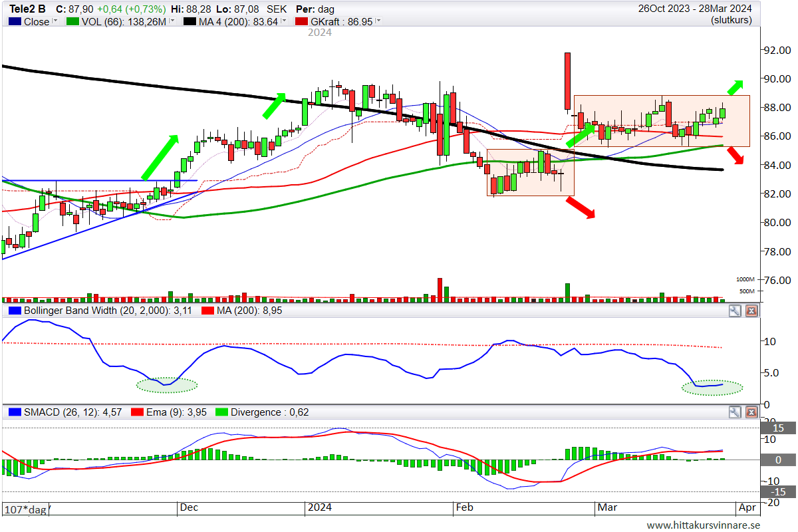Viewport: 798px width, 532px height.
Task: Close the SMACD indicator panel
Action: [751, 412]
